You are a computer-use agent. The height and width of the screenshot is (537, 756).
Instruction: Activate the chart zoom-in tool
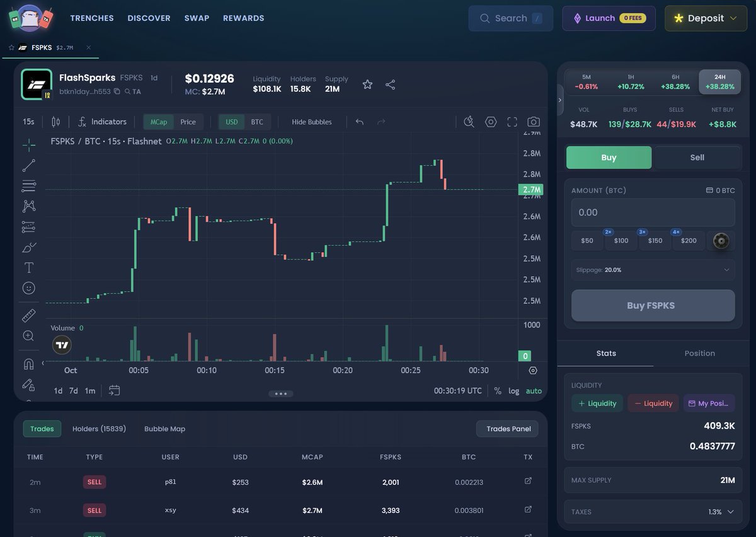[29, 336]
